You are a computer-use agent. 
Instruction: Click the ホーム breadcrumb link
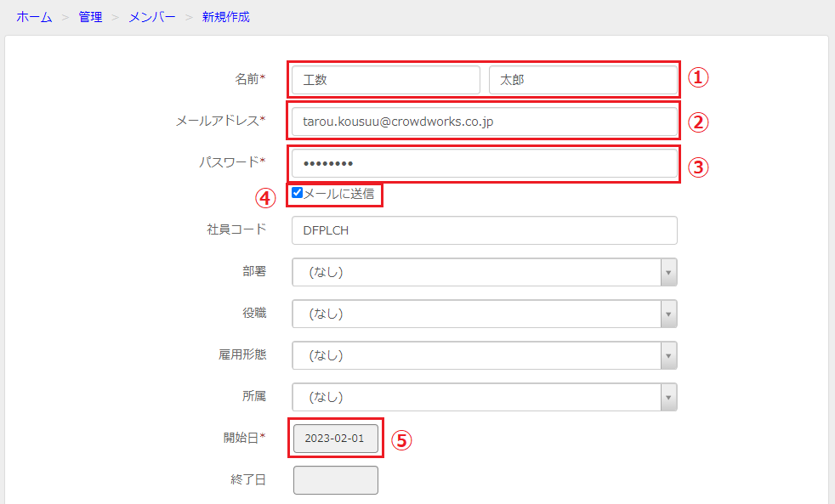(x=34, y=17)
